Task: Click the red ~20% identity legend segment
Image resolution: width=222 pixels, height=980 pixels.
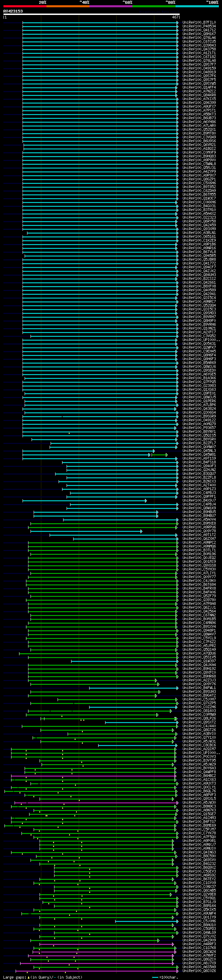Action: [x=25, y=6]
